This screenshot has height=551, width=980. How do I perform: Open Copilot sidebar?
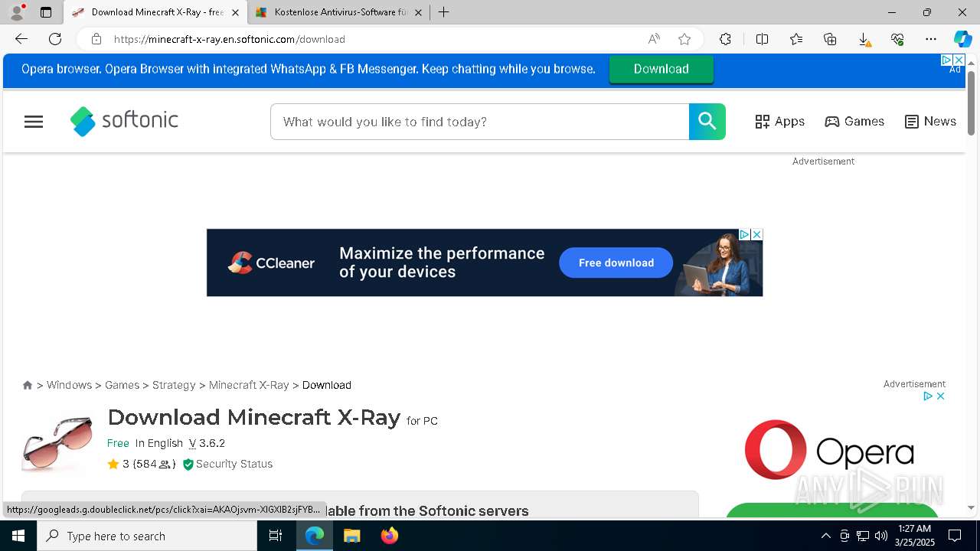(962, 39)
